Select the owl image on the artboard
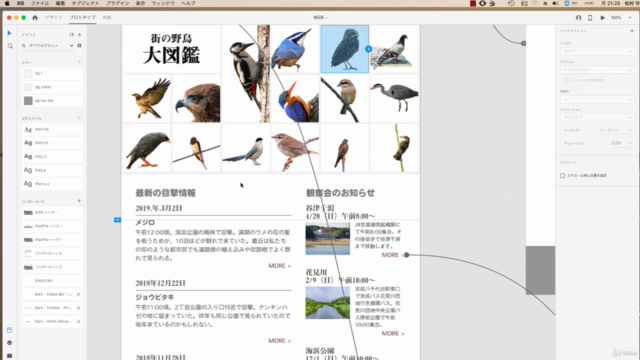This screenshot has height=360, width=640. pos(344,49)
